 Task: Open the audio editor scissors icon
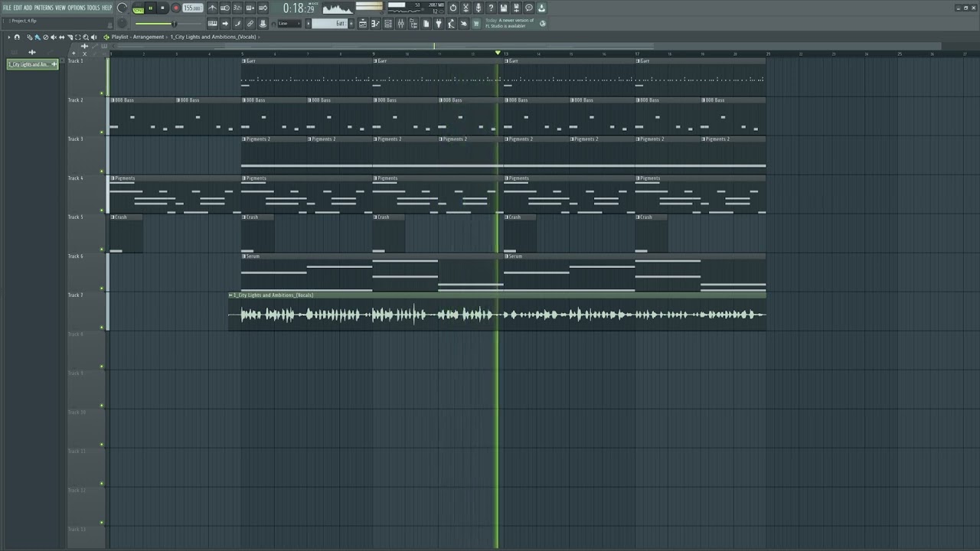(x=465, y=8)
